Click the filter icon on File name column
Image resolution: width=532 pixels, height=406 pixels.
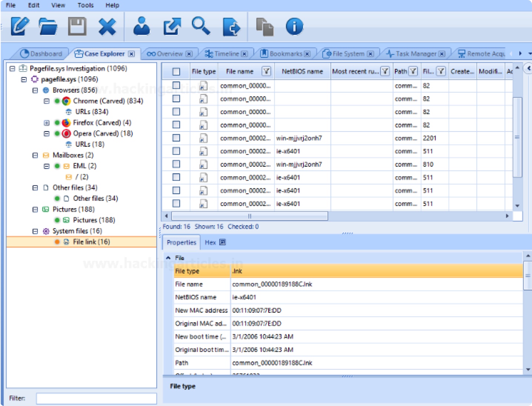click(x=266, y=71)
